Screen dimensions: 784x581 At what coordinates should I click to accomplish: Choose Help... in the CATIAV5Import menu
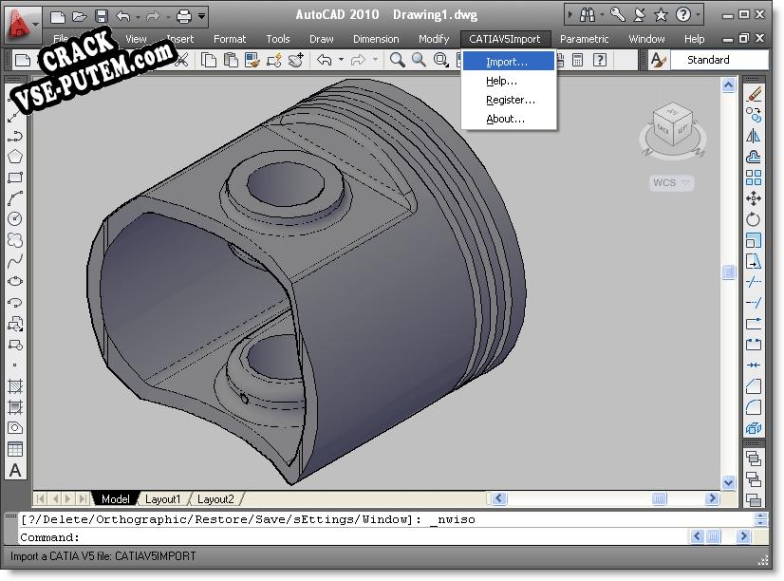(x=508, y=81)
